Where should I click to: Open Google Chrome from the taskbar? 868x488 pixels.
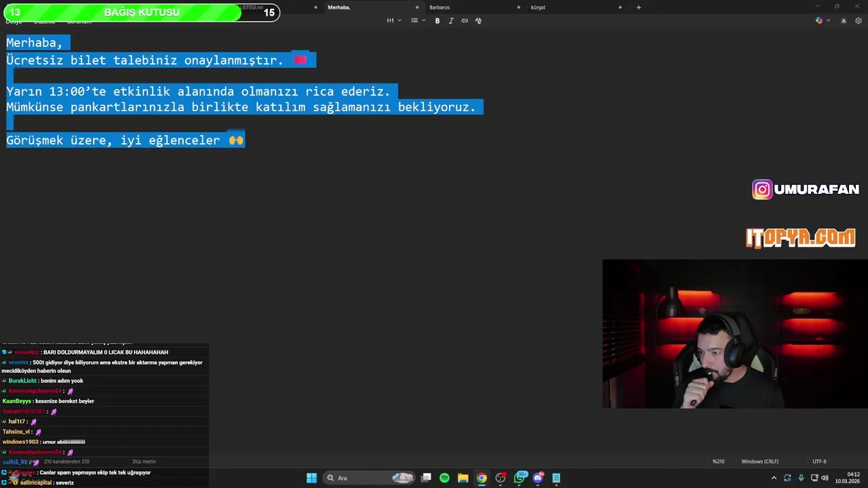click(x=481, y=478)
